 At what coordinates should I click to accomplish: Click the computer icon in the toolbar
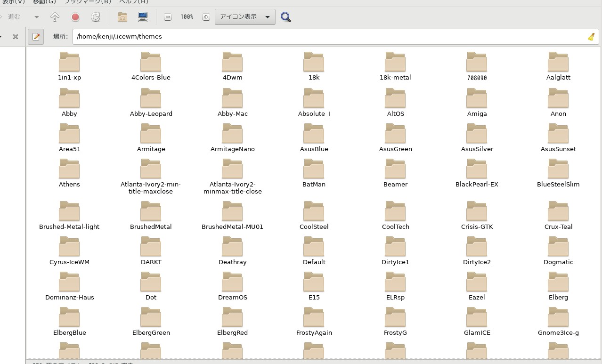pyautogui.click(x=144, y=16)
